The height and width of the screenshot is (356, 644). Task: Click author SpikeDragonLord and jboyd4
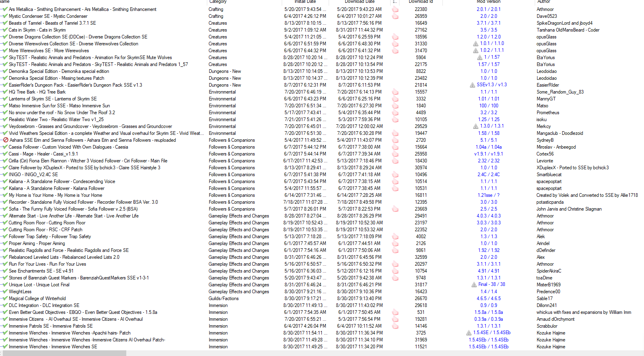(565, 23)
